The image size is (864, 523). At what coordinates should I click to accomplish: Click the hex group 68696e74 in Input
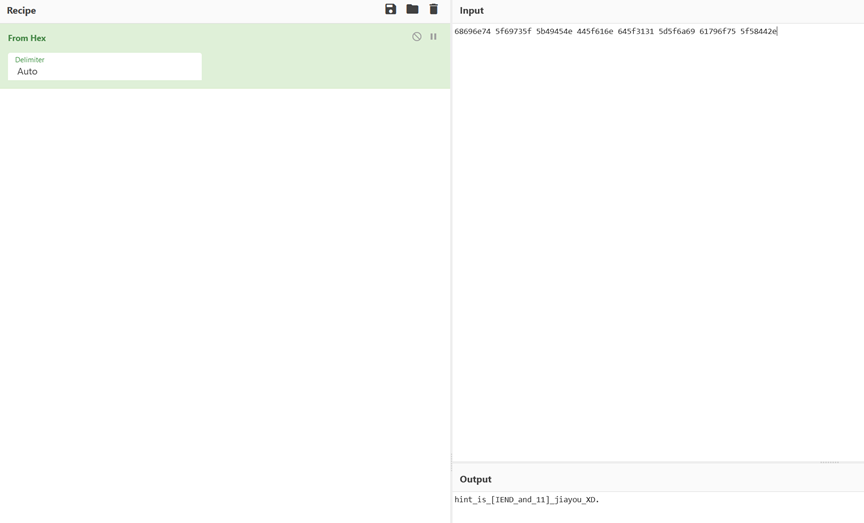(472, 31)
